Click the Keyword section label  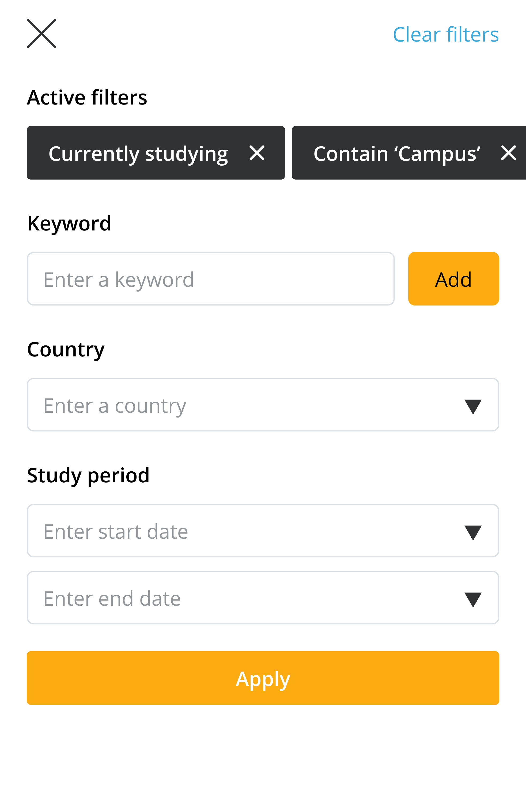click(69, 224)
